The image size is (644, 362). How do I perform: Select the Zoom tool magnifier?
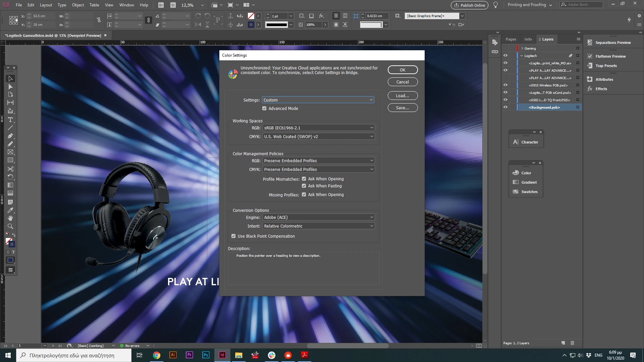[10, 226]
